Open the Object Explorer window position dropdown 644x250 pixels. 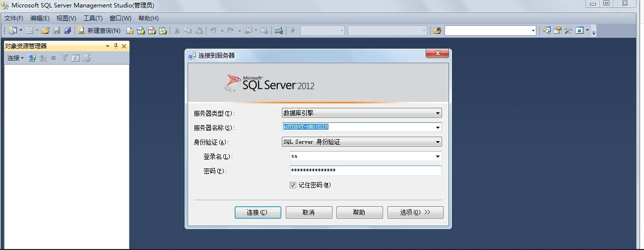point(108,46)
